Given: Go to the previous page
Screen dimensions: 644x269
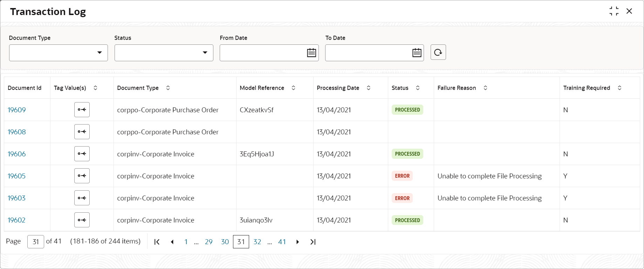Looking at the screenshot, I should point(172,242).
